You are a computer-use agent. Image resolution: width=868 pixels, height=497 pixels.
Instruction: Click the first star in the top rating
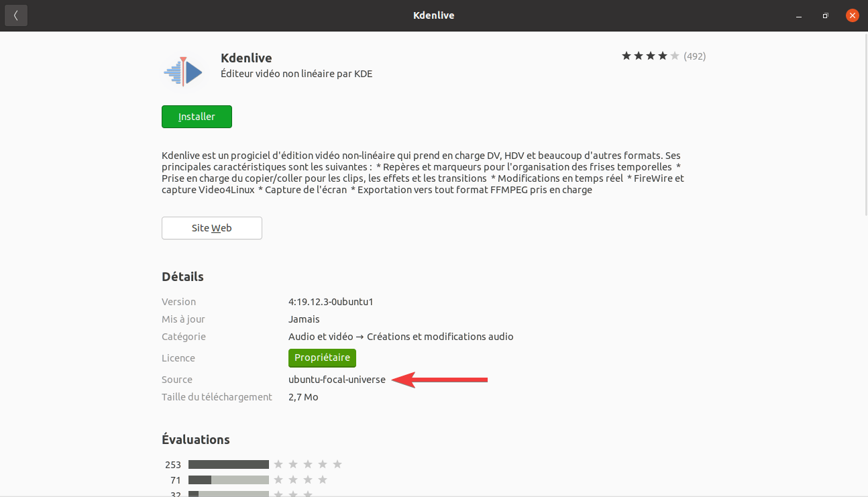pyautogui.click(x=627, y=56)
